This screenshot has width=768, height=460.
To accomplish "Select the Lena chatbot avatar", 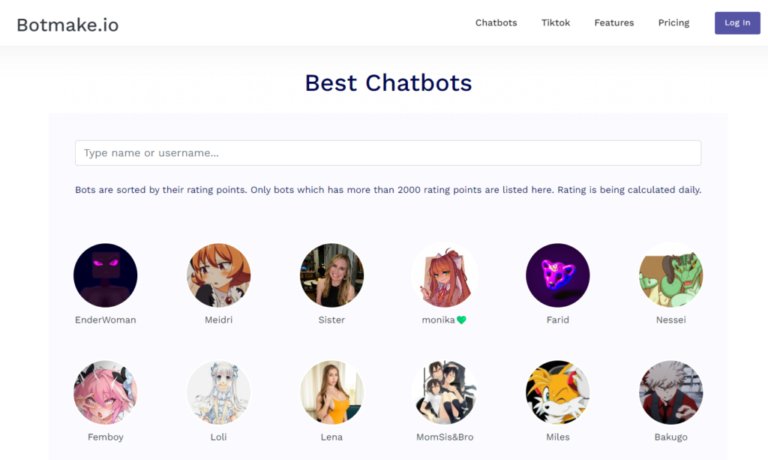I will click(332, 392).
